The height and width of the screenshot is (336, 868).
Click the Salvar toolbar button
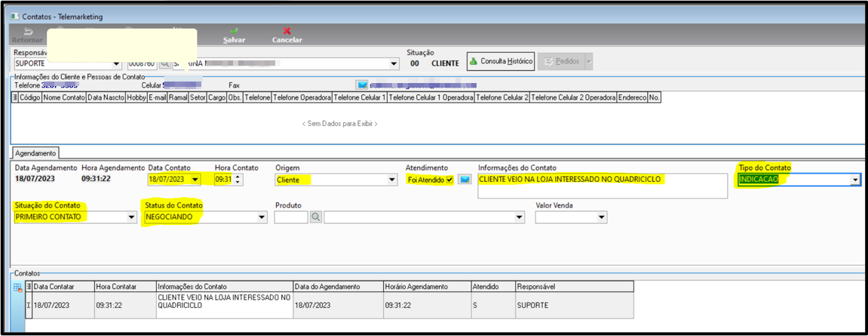(234, 35)
